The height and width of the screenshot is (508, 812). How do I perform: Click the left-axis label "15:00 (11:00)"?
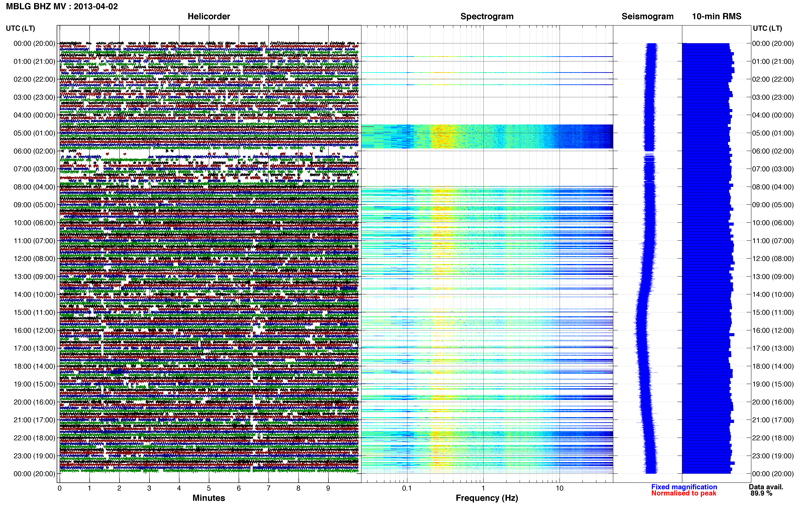pos(34,312)
